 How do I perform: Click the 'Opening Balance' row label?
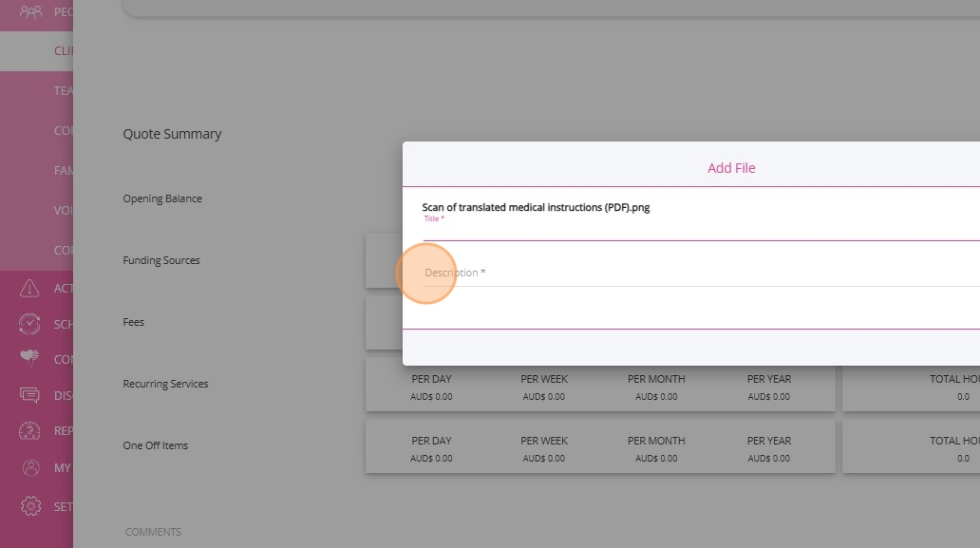[162, 198]
